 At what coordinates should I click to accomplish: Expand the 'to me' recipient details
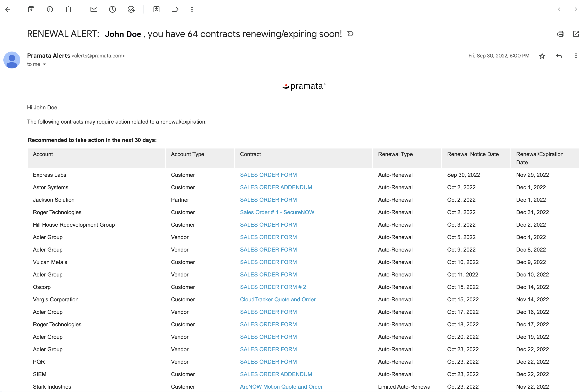pos(44,64)
